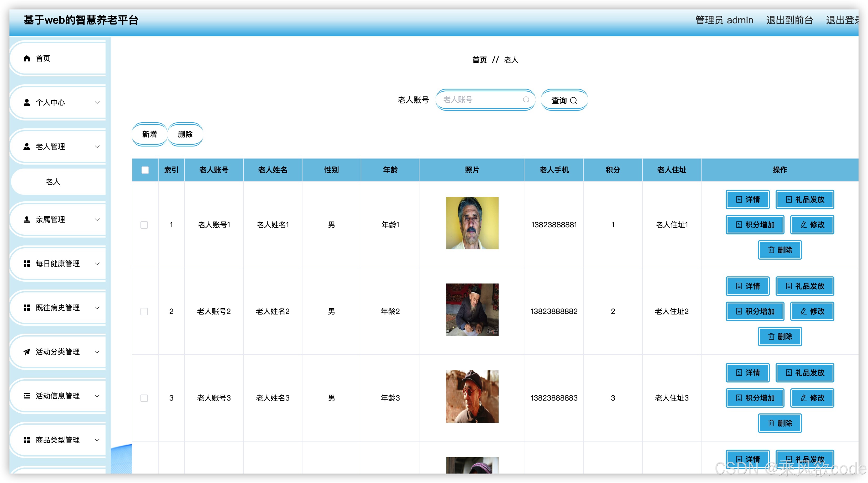Click the photo thumbnail of 老人姓名2
The image size is (868, 483).
(472, 309)
